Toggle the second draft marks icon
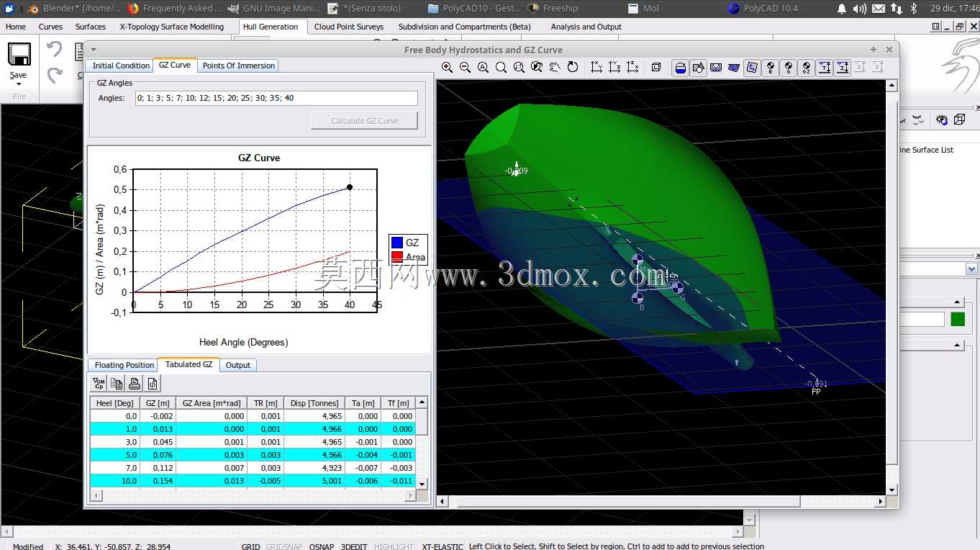Viewport: 980px width, 550px height. click(842, 68)
